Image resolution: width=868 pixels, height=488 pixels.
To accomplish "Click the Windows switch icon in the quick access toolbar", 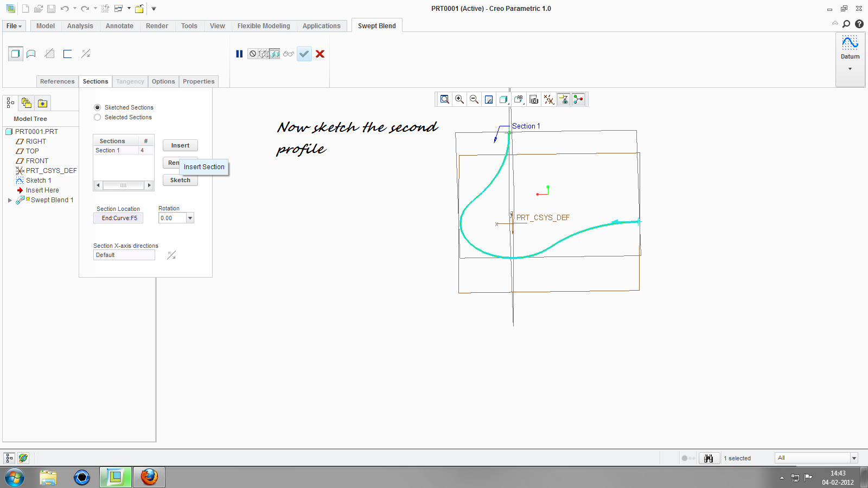I will pyautogui.click(x=118, y=9).
